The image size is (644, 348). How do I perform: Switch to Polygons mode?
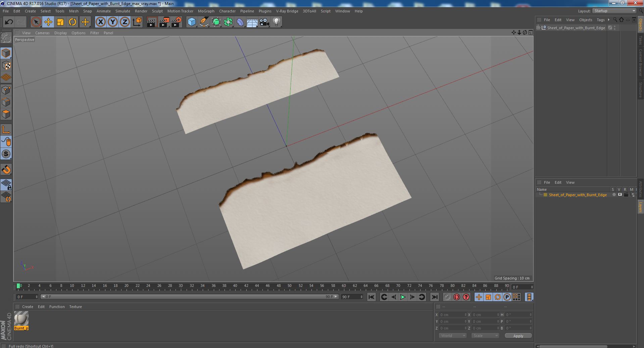[6, 114]
